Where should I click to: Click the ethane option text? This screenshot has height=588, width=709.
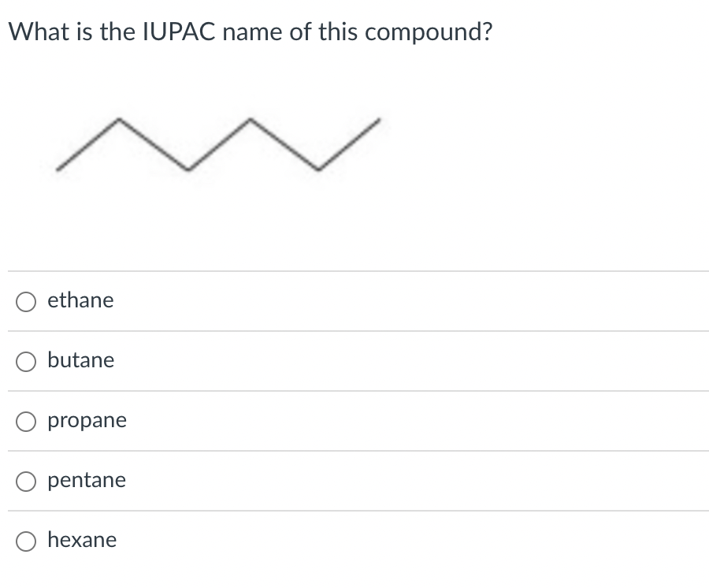(80, 300)
